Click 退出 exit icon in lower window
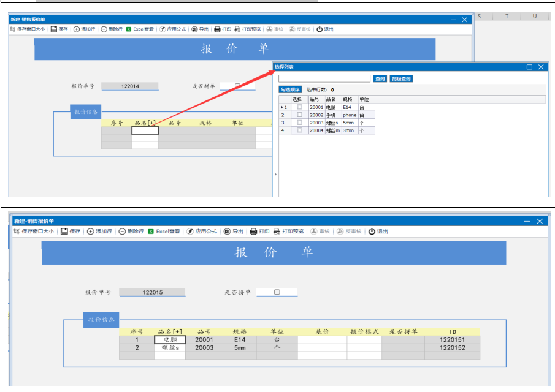 pyautogui.click(x=372, y=232)
